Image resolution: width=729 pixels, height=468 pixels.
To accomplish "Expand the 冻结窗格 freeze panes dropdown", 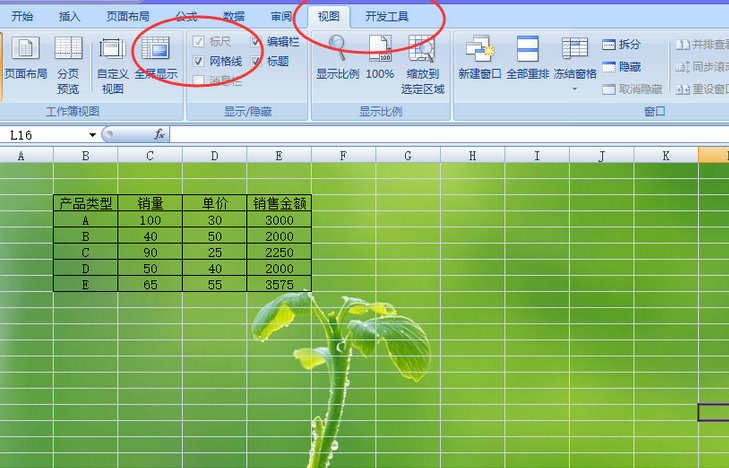I will (575, 88).
